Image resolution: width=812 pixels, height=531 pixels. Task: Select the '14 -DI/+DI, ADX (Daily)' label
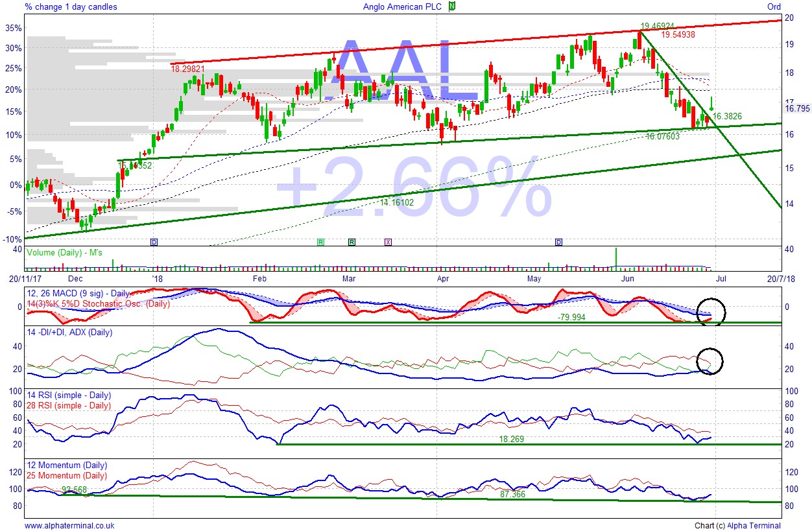pyautogui.click(x=69, y=333)
